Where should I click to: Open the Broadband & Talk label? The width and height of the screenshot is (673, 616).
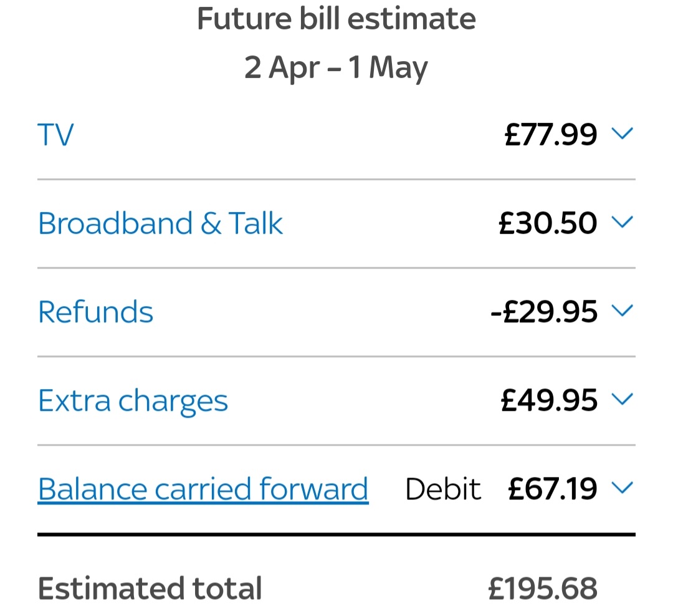coord(160,223)
